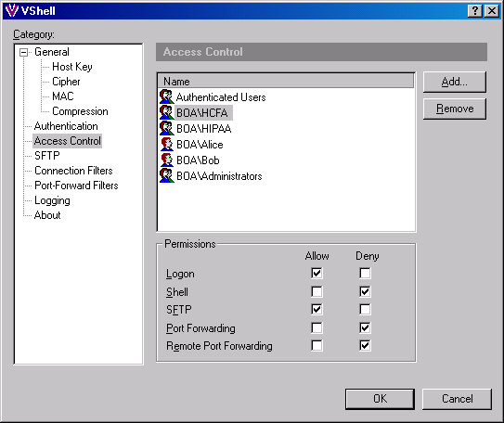
Task: Check Allow for Shell permission
Action: pyautogui.click(x=317, y=291)
